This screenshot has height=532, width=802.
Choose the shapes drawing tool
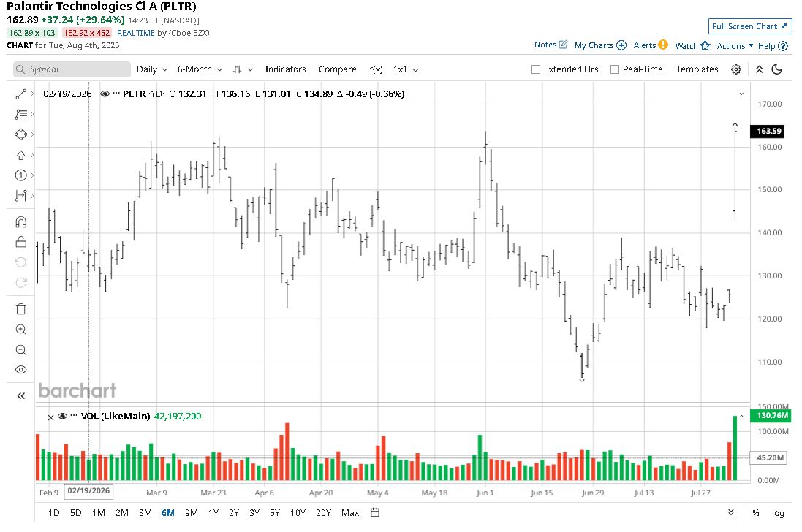[x=20, y=134]
